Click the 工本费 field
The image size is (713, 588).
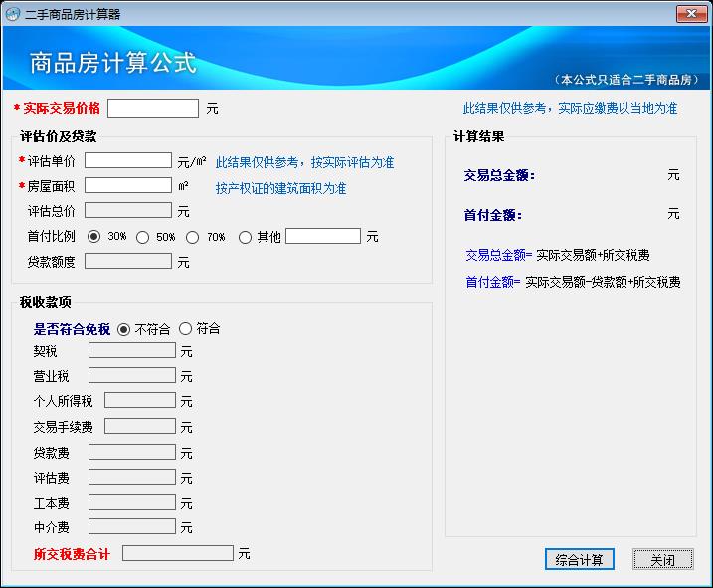point(132,502)
